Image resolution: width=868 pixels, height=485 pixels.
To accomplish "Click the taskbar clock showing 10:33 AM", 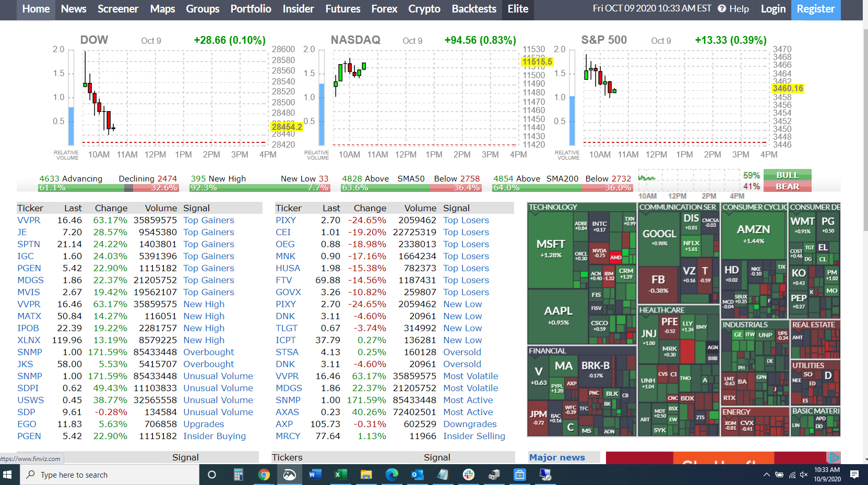I will point(827,475).
